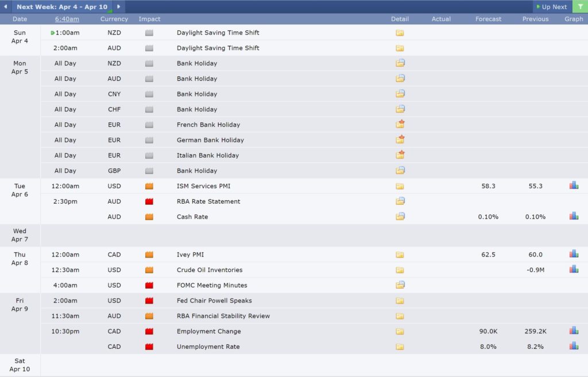Click the Sat Apr 10 date cell
588x377 pixels.
click(20, 365)
